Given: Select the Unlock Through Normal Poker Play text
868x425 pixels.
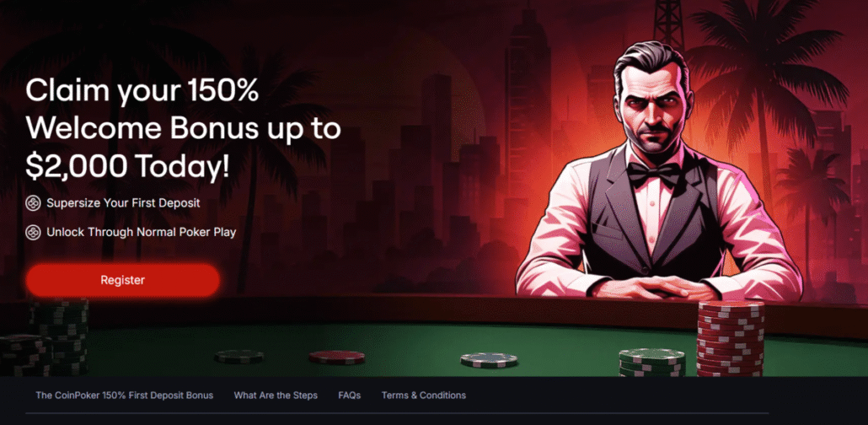Looking at the screenshot, I should pyautogui.click(x=142, y=232).
